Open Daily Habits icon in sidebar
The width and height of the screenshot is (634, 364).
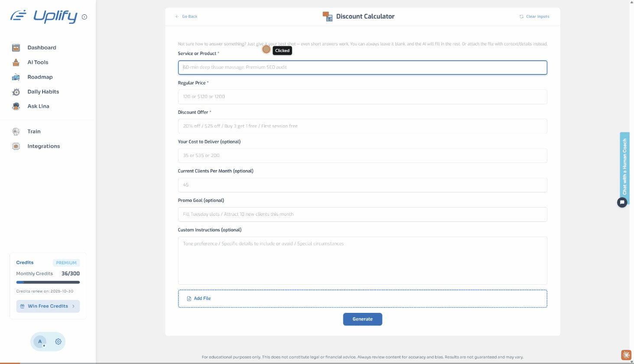click(16, 92)
